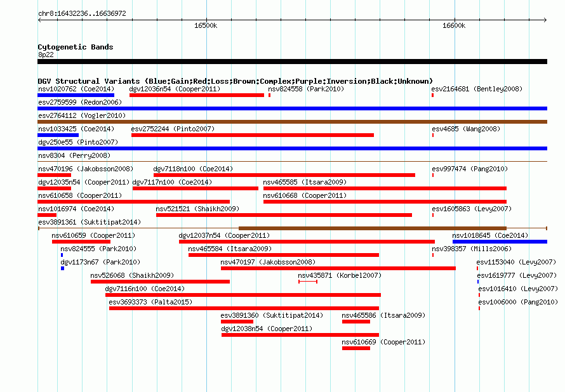Click nsv470197 (Jakobsson2008) label
This screenshot has width=565, height=392.
click(x=268, y=262)
